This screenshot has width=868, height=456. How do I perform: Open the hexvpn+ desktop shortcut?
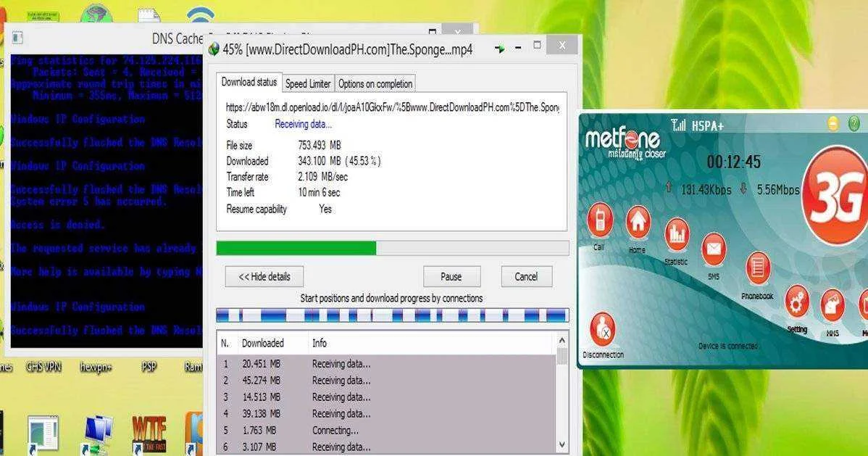[95, 366]
